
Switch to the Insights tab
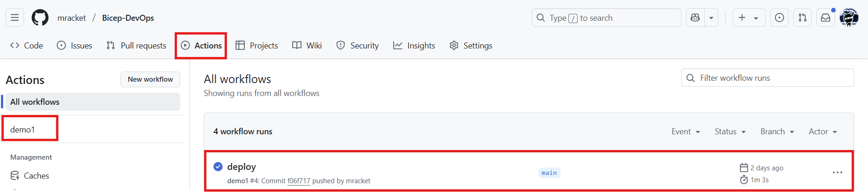(x=414, y=45)
